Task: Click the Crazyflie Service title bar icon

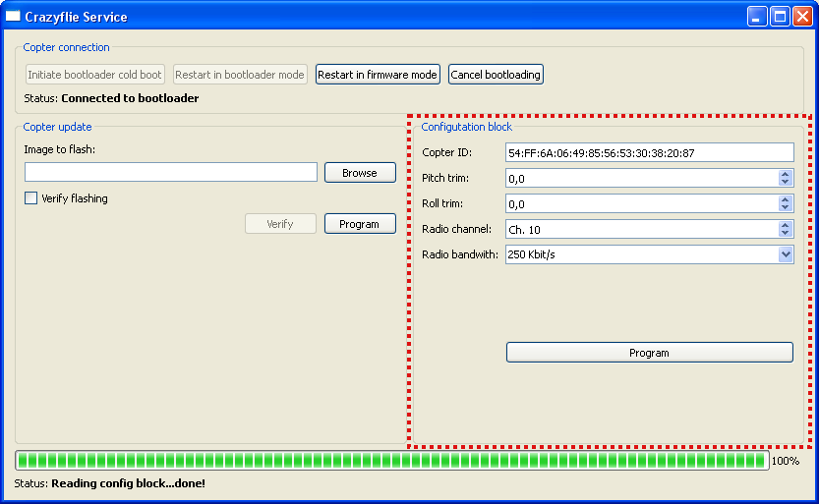Action: 13,16
